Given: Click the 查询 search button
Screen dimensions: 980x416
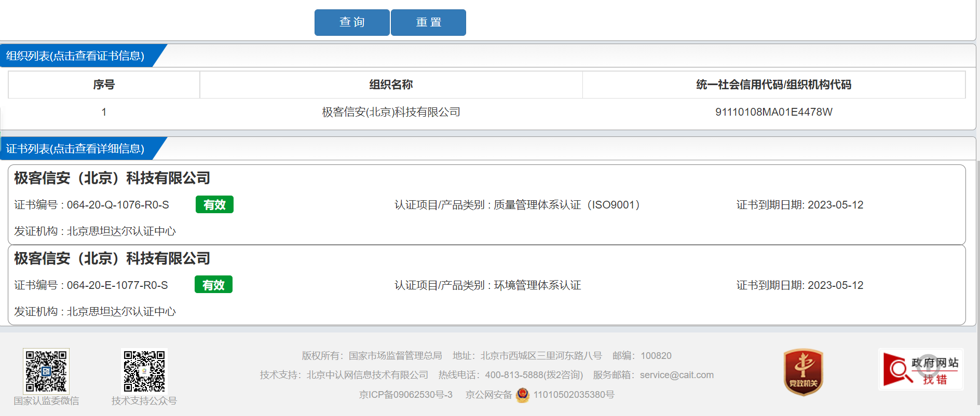Looking at the screenshot, I should [x=352, y=22].
